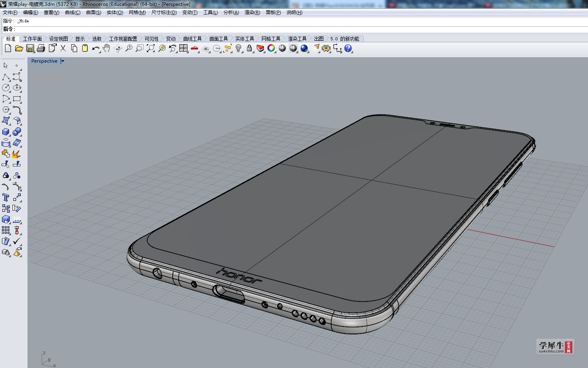Image resolution: width=588 pixels, height=368 pixels.
Task: Click the Boolean union spheres icon
Action: click(x=17, y=132)
